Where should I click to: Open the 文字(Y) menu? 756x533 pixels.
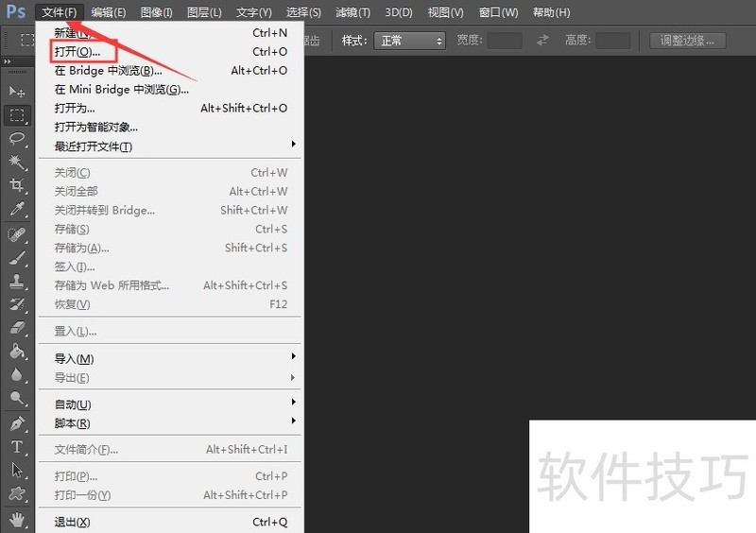253,12
